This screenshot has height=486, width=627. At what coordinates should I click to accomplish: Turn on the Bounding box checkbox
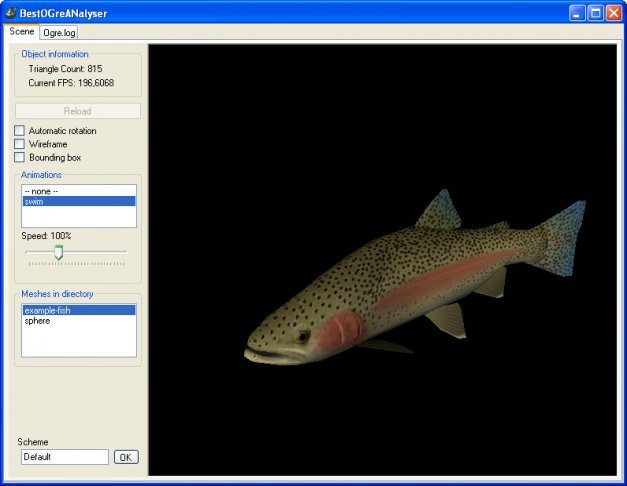[x=19, y=157]
